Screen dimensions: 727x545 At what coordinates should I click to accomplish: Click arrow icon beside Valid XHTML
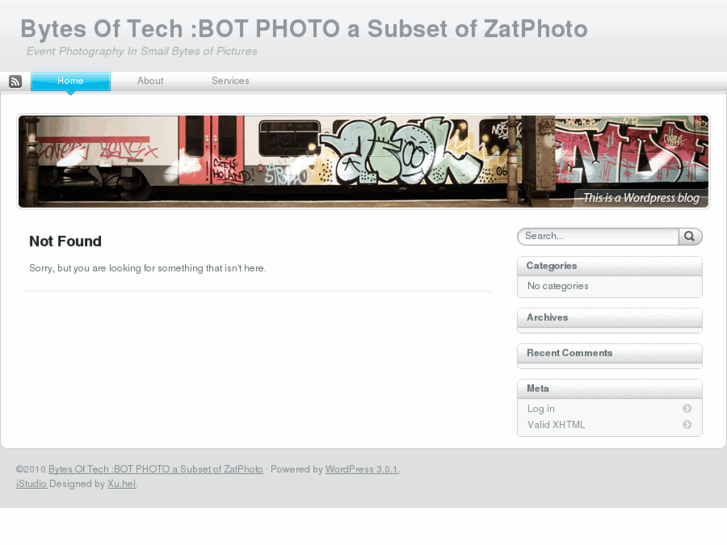[x=687, y=425]
